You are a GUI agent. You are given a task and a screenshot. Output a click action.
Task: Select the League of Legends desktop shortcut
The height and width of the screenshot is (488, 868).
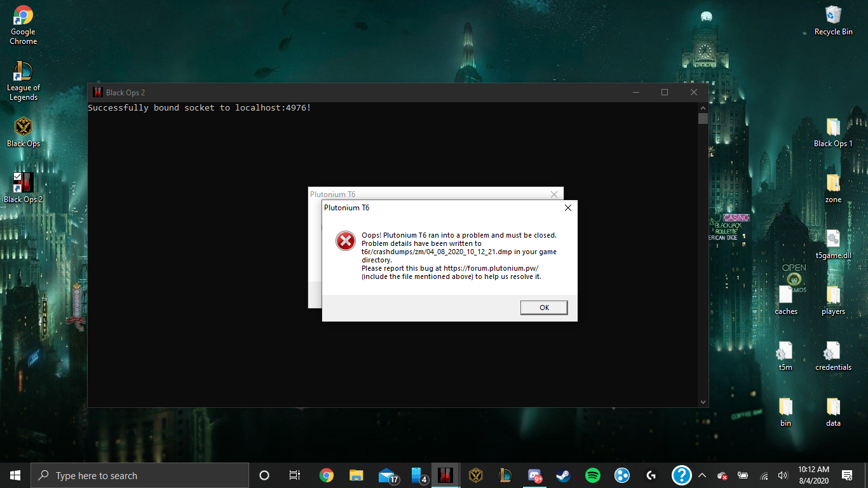[x=23, y=81]
